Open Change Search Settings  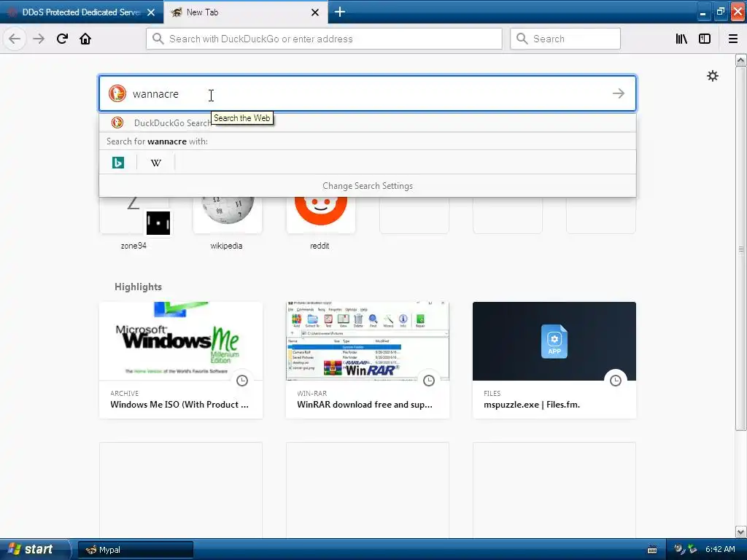click(368, 186)
